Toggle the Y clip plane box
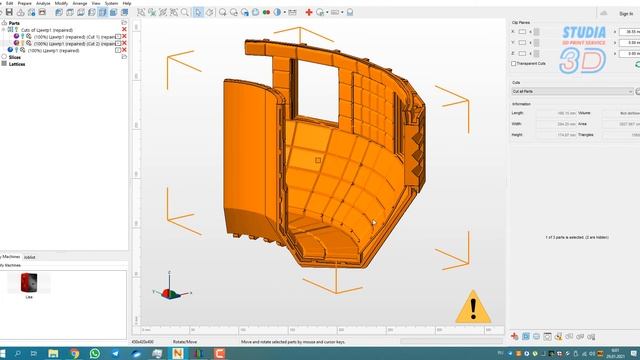The image size is (640, 360). tap(522, 42)
